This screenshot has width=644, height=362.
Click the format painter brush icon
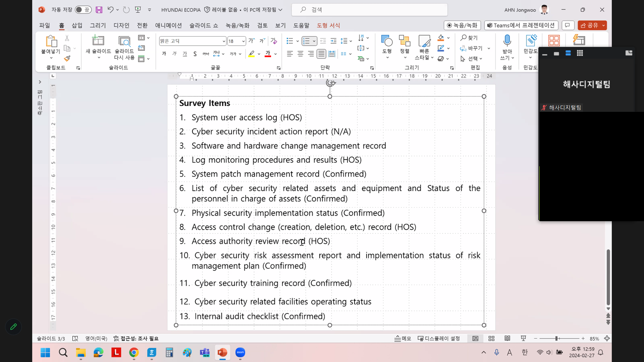(x=67, y=59)
